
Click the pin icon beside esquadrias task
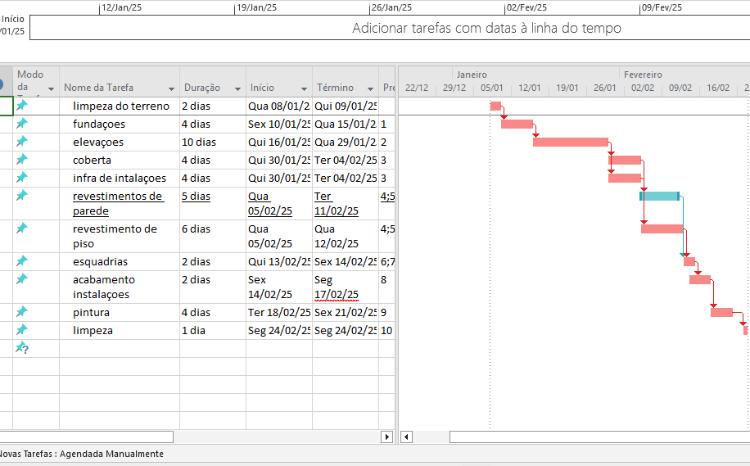(22, 260)
